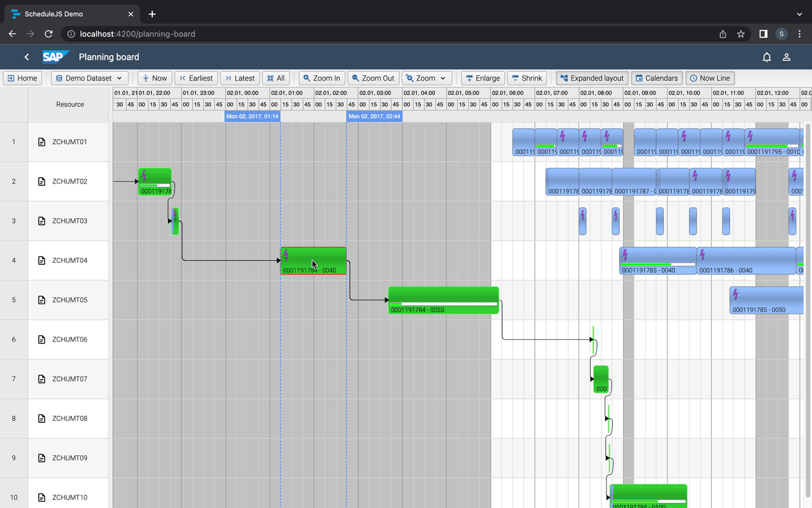The image size is (812, 508).
Task: Click the Chrome profile avatar S
Action: pos(782,34)
